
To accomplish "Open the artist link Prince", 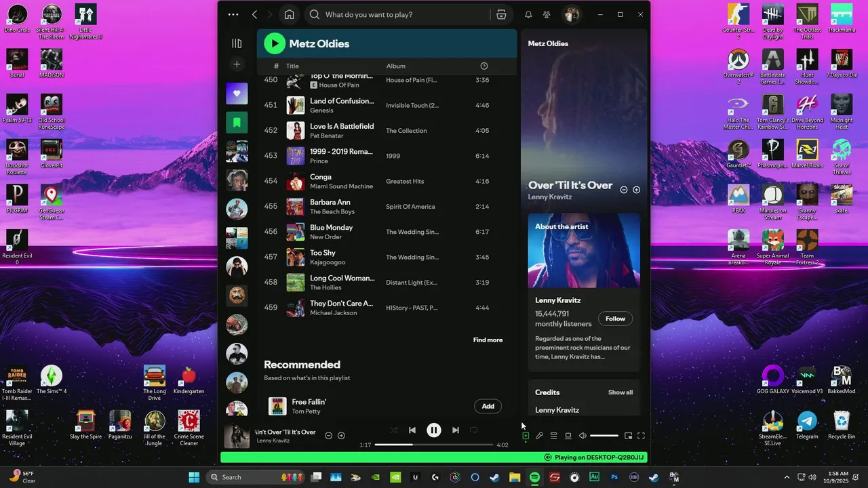I will click(319, 161).
